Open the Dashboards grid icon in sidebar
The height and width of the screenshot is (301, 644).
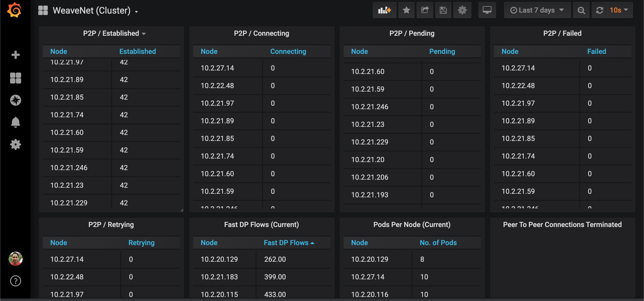coord(15,78)
